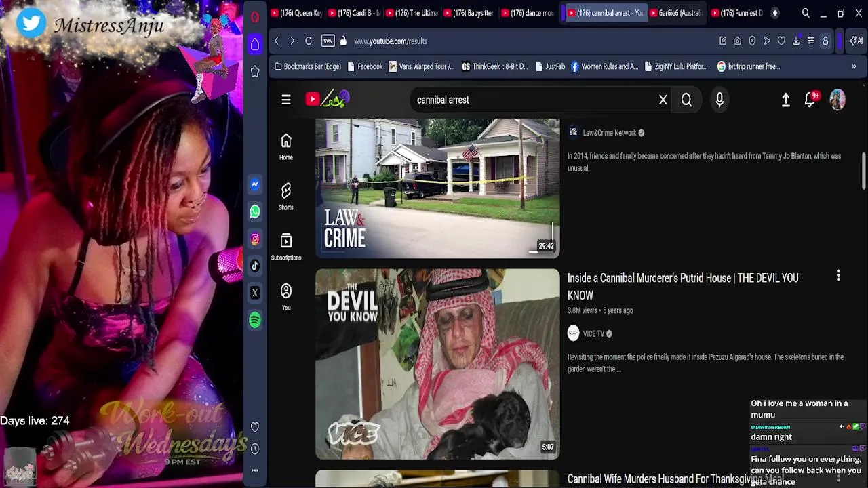Viewport: 868px width, 488px height.
Task: Go back with the browser back arrow
Action: (x=277, y=41)
